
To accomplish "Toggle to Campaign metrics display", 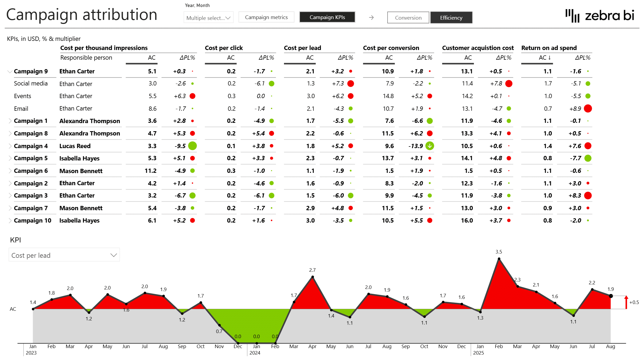I will click(x=266, y=17).
